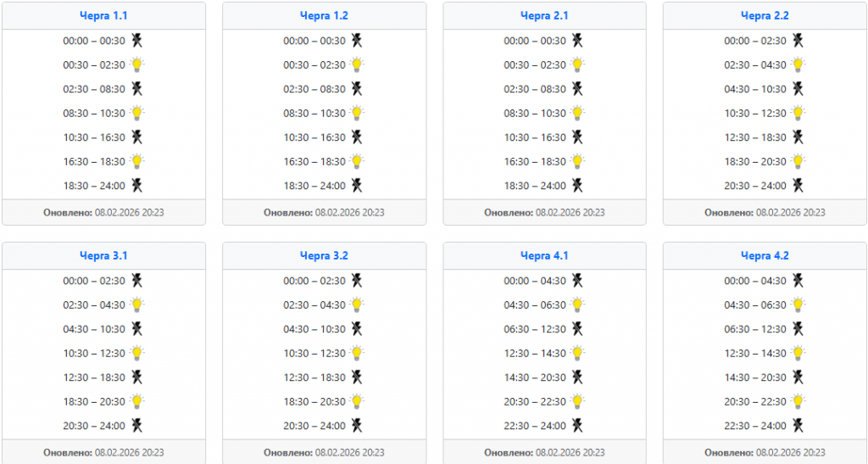Click the Черга 1.1 header link

(103, 15)
